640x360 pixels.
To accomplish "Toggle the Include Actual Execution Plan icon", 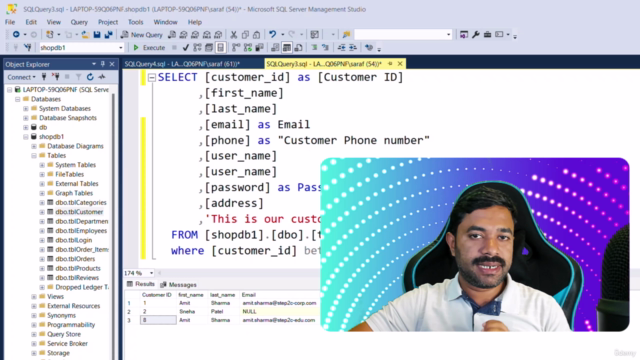I will tap(236, 48).
